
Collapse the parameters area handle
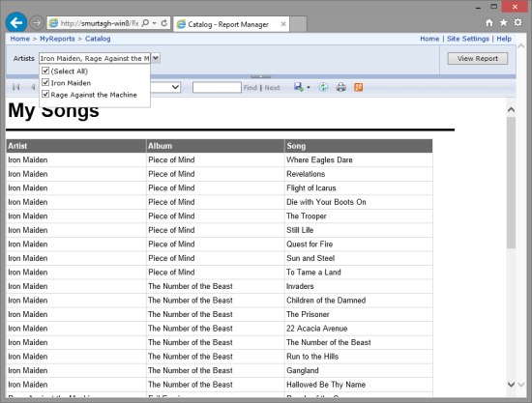260,76
